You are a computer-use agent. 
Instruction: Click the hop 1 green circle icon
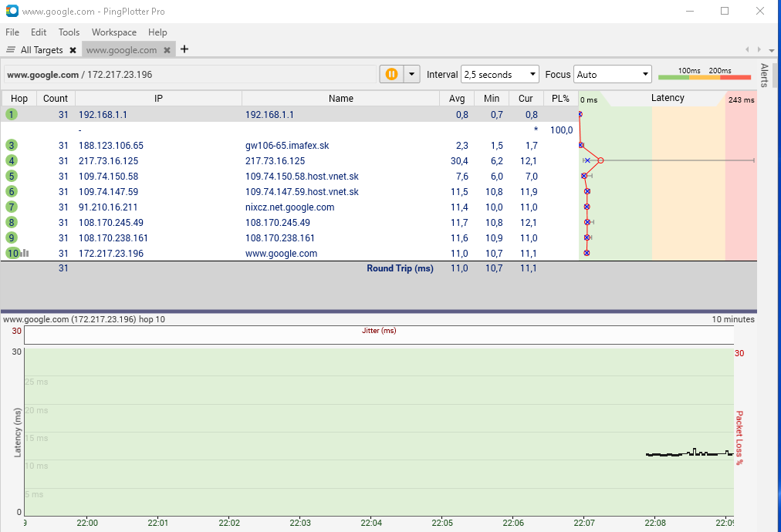[12, 114]
